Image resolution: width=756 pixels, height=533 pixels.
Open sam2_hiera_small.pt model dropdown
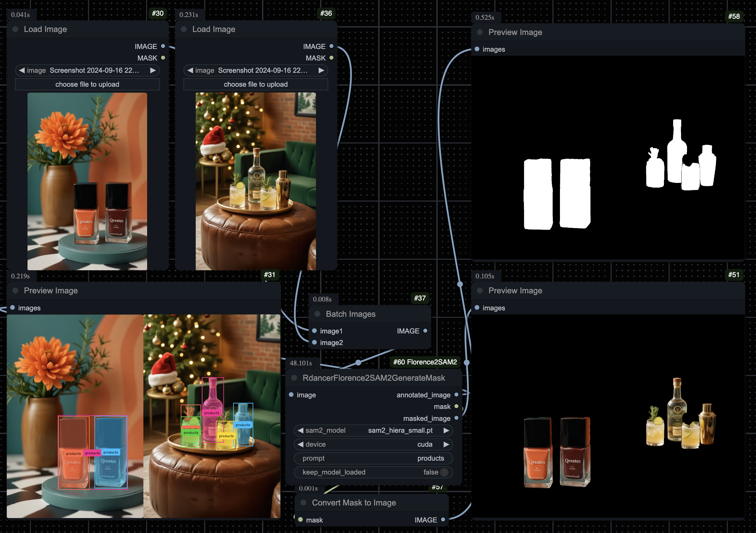373,430
